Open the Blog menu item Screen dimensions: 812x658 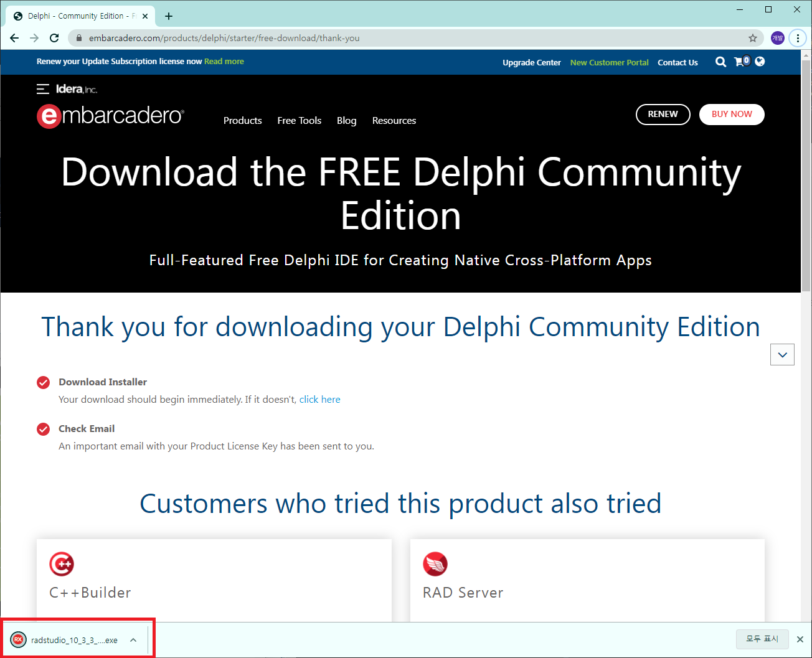click(347, 121)
